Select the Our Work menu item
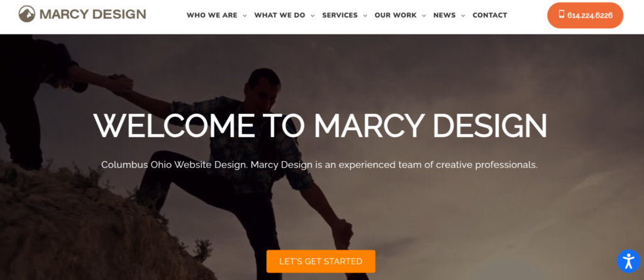Image resolution: width=644 pixels, height=280 pixels. [x=396, y=15]
